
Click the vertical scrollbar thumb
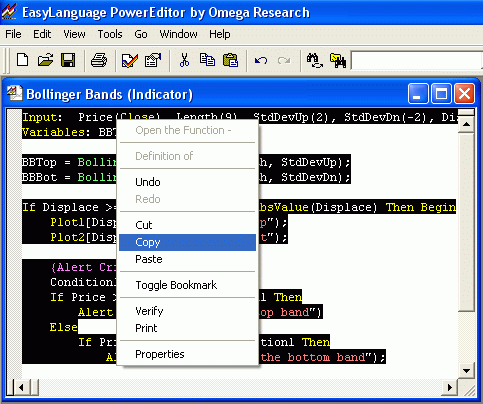click(466, 222)
